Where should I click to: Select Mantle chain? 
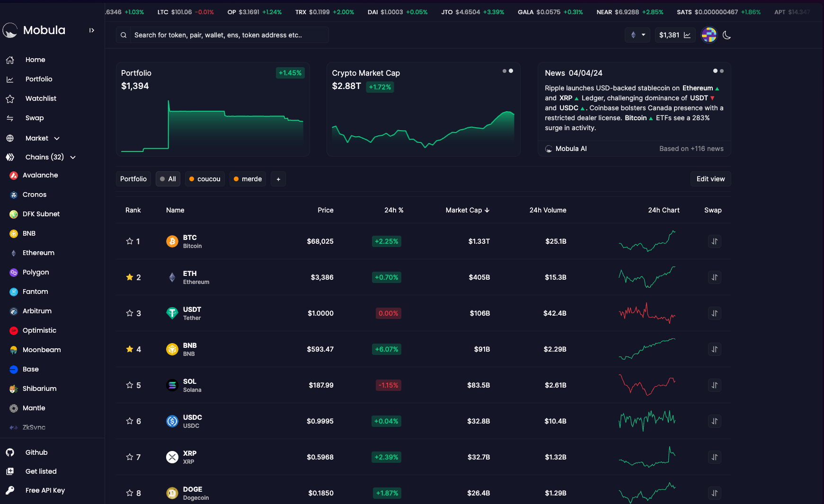34,408
